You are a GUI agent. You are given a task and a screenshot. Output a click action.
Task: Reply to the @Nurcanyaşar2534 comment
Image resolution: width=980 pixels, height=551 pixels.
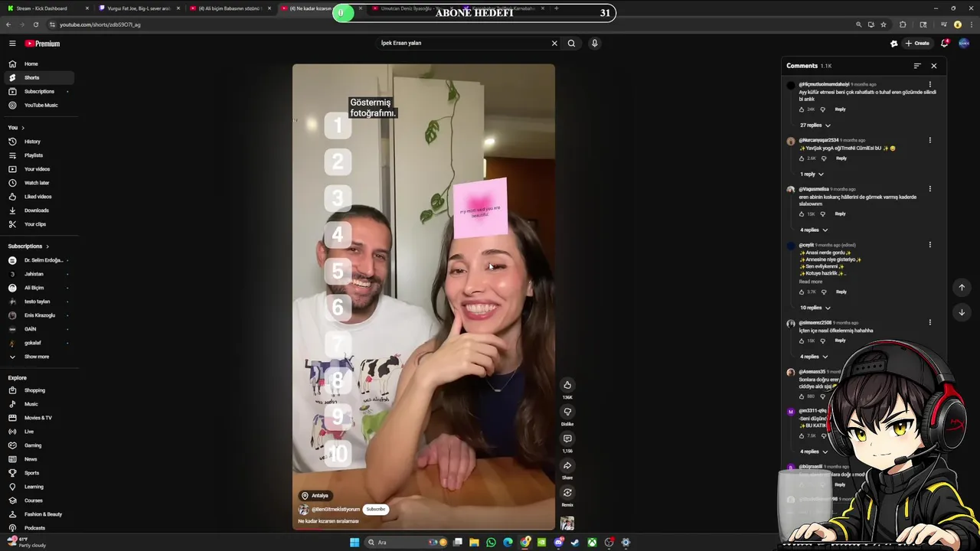coord(841,158)
